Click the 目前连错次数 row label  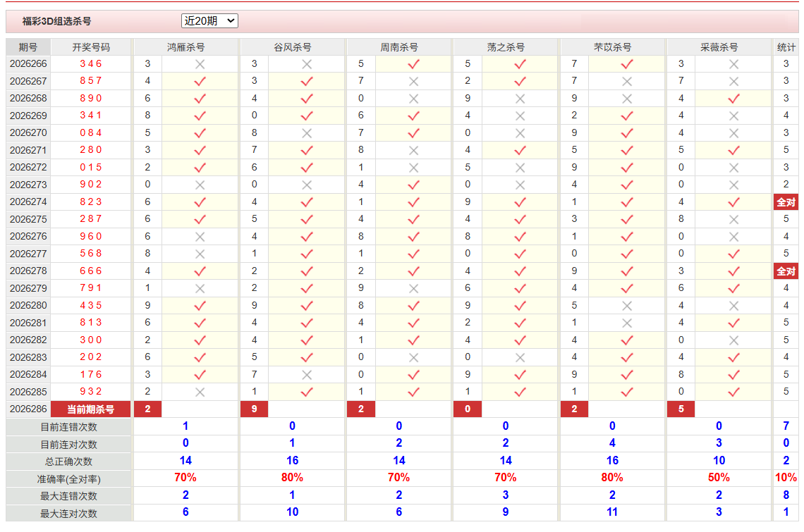point(68,426)
